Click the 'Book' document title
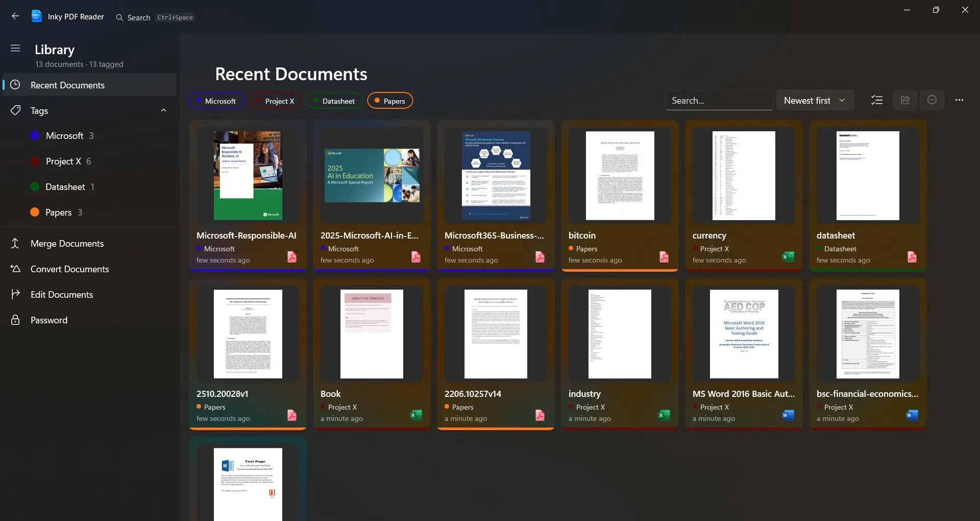Screen dimensions: 980x521 click(330, 394)
